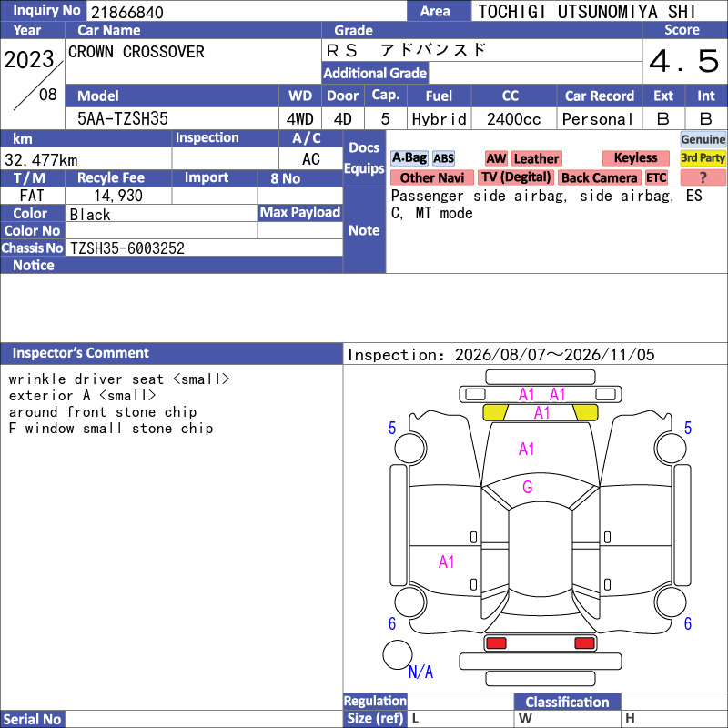Image resolution: width=728 pixels, height=728 pixels.
Task: Click the ABS equipment badge
Action: 443,158
